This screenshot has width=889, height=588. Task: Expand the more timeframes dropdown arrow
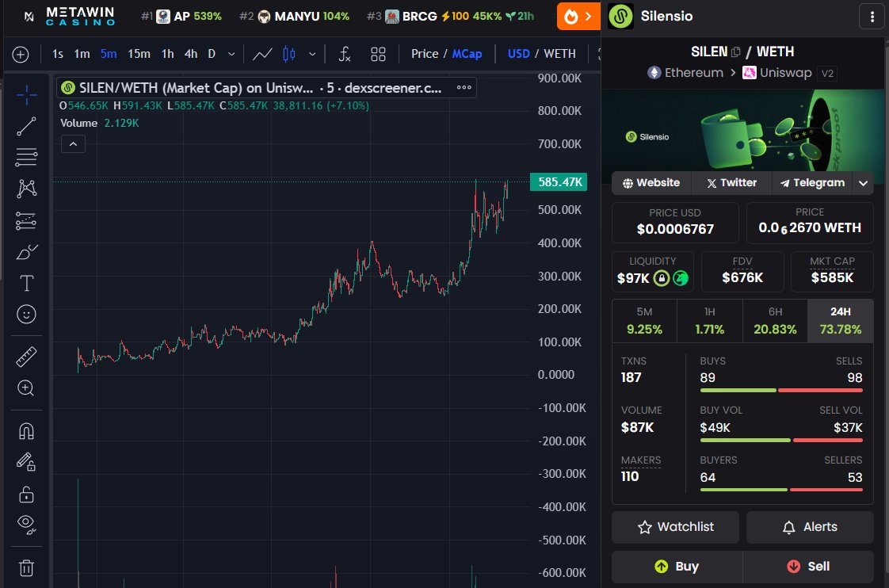pos(231,55)
